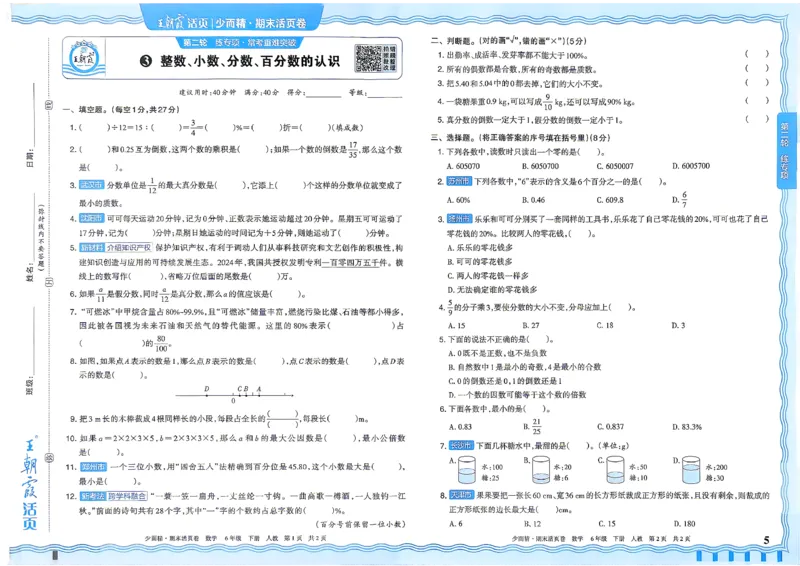Click the blue 郑州市 tag on fill-in question 11
The height and width of the screenshot is (566, 800).
(x=93, y=466)
